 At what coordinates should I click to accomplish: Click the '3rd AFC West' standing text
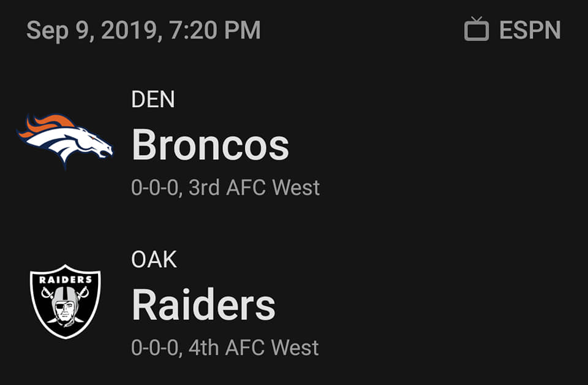click(x=254, y=188)
